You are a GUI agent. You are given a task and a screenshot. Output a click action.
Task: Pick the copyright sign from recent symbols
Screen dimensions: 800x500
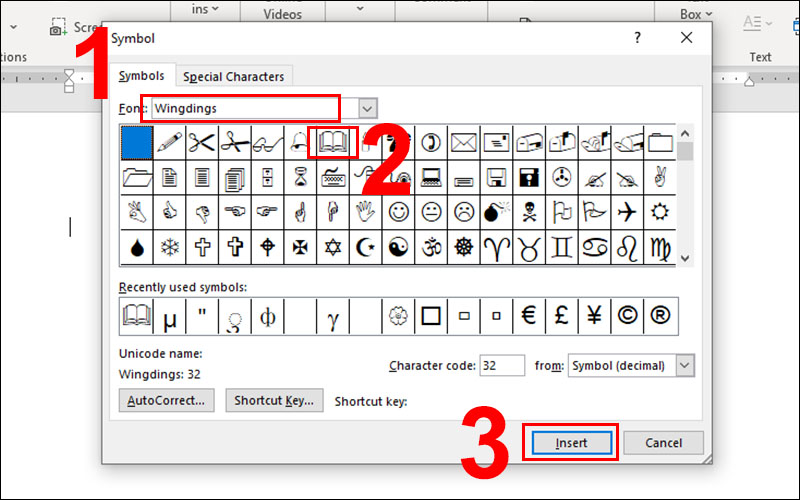pos(627,316)
